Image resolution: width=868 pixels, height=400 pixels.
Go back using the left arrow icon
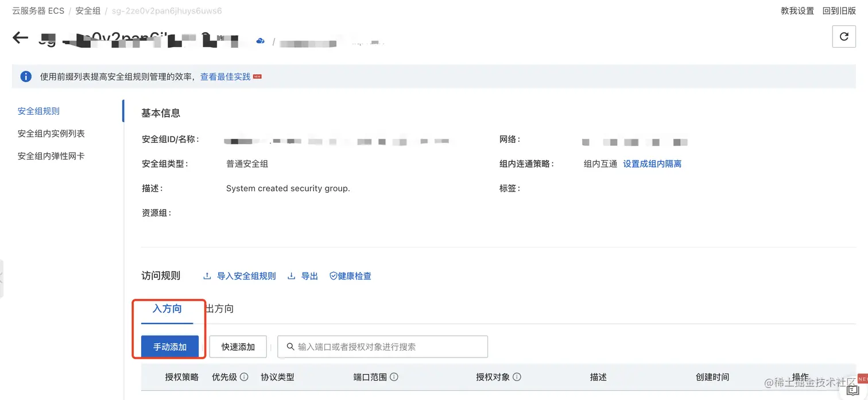tap(20, 38)
